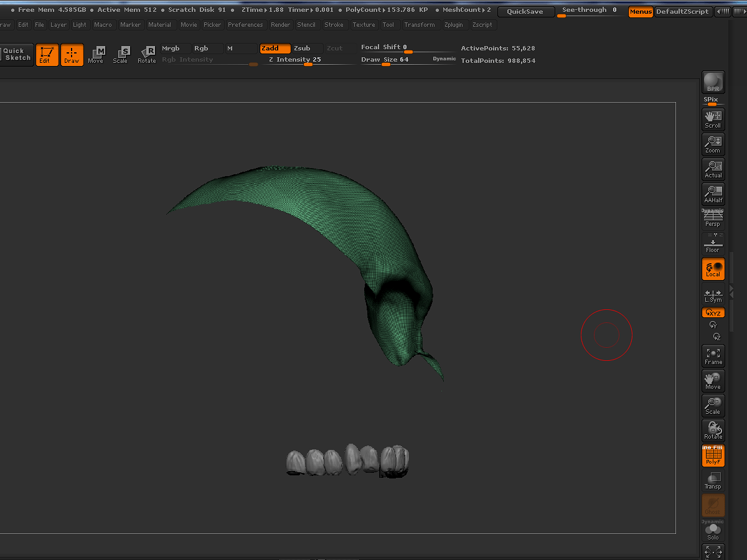Screen dimensions: 747x560
Task: Open the Stencil menu
Action: (x=306, y=25)
